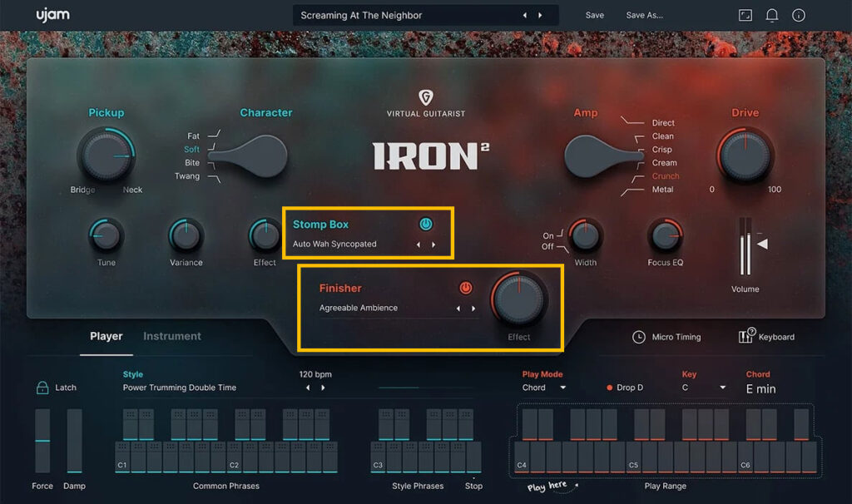Click the C1 key in Common Phrases
Image resolution: width=852 pixels, height=504 pixels.
[122, 457]
